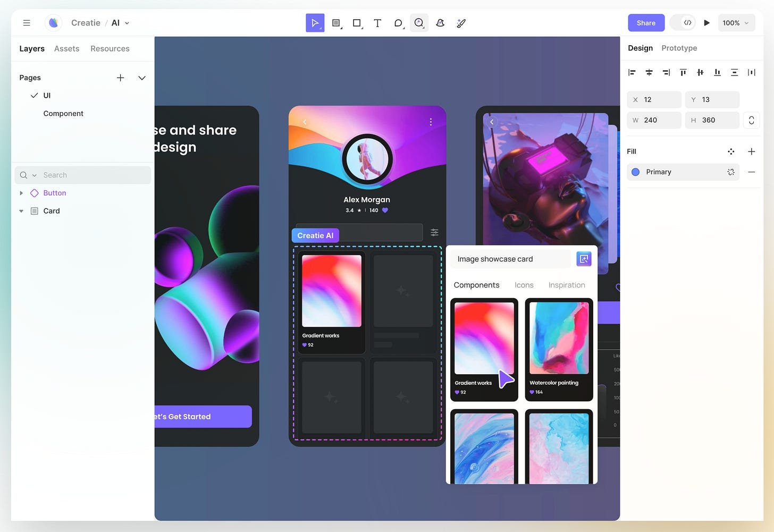
Task: Start the presentation play button
Action: coord(706,23)
